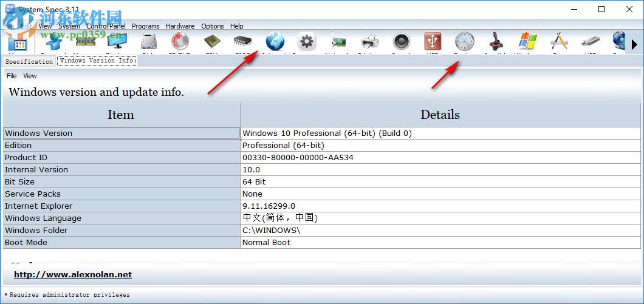Click the drafting compass Programs icon
This screenshot has width=644, height=304.
(x=559, y=42)
